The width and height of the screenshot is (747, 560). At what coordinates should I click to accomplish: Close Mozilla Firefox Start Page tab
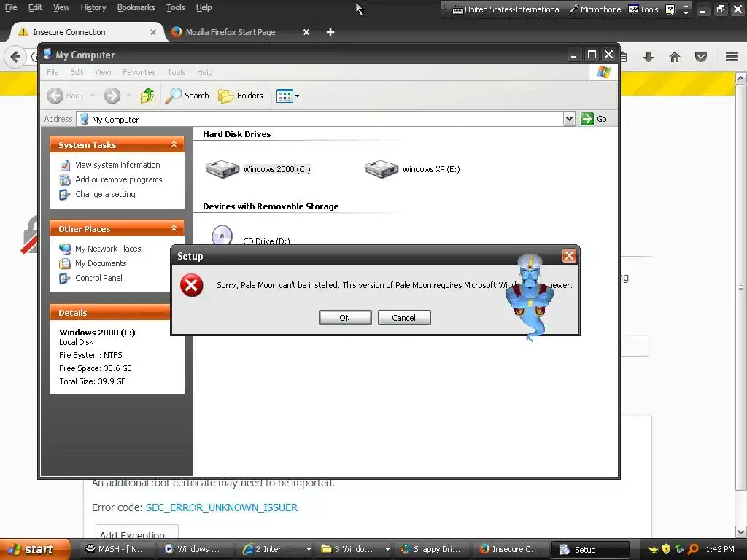pyautogui.click(x=306, y=32)
